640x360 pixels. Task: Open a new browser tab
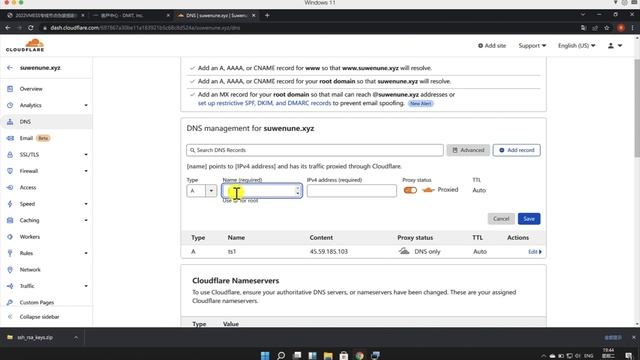(x=267, y=15)
